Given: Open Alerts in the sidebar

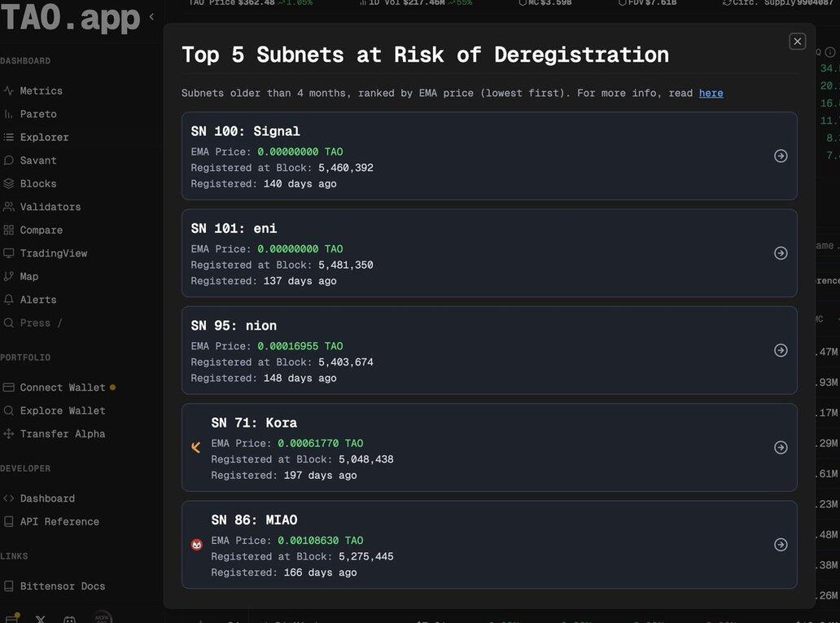Looking at the screenshot, I should coord(38,300).
